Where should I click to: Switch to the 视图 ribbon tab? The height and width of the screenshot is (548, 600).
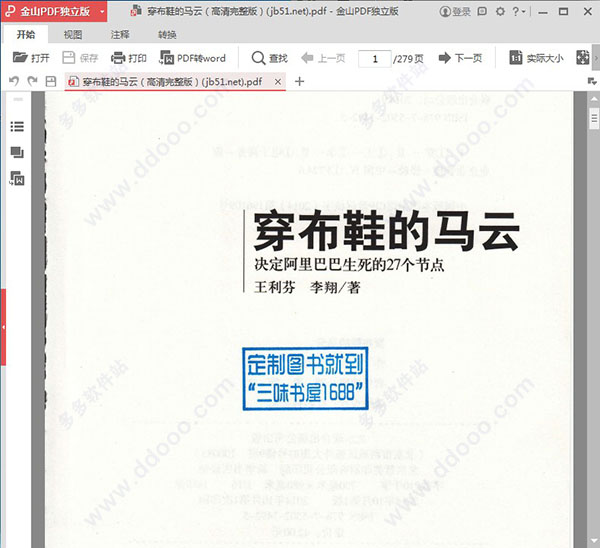click(73, 35)
